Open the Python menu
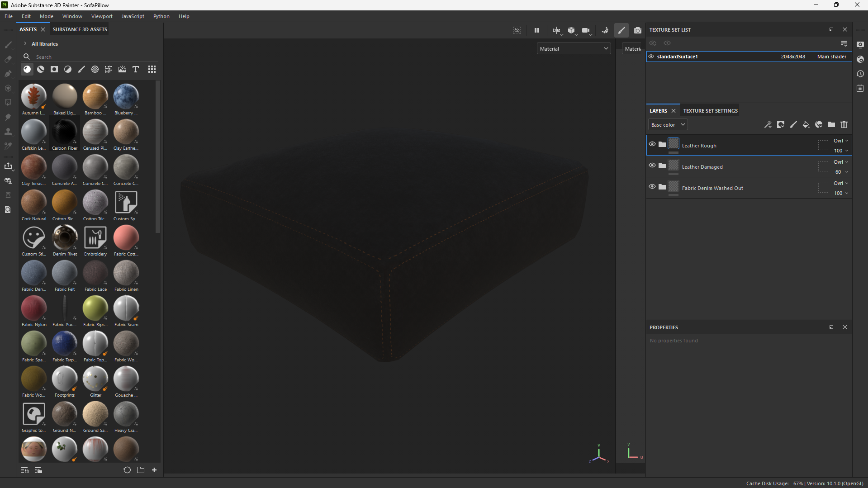The height and width of the screenshot is (488, 868). (161, 16)
